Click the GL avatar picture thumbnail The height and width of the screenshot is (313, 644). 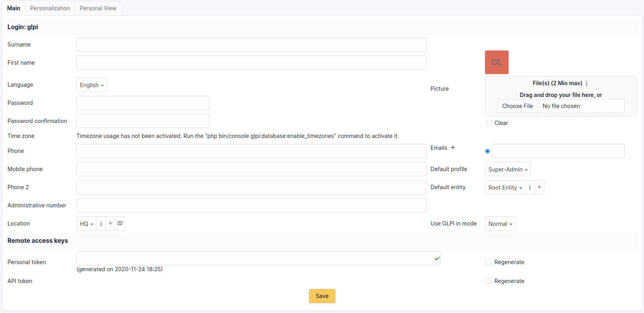pos(497,62)
